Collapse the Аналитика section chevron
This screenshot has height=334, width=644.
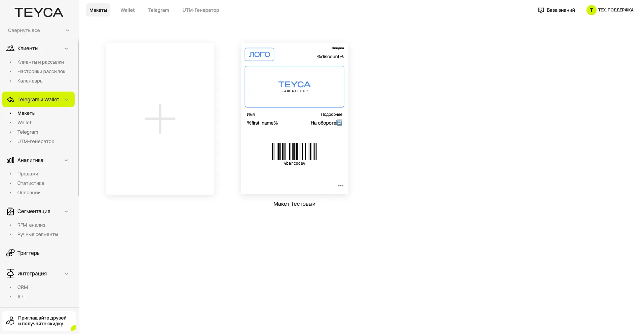66,160
